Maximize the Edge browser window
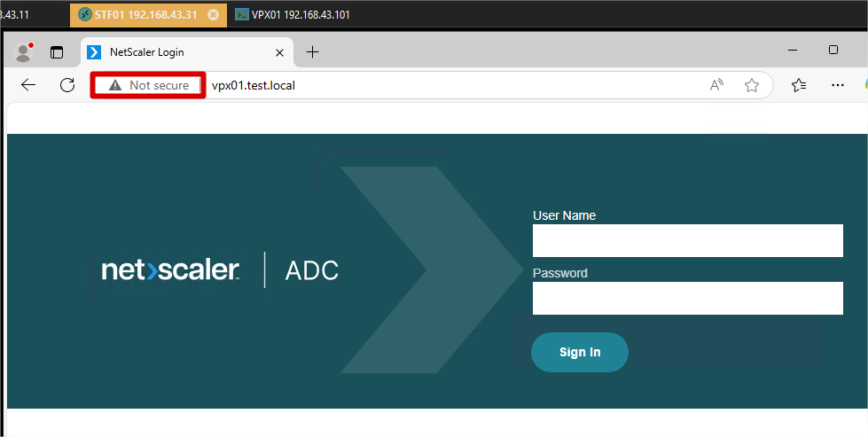The height and width of the screenshot is (437, 868). click(x=833, y=50)
